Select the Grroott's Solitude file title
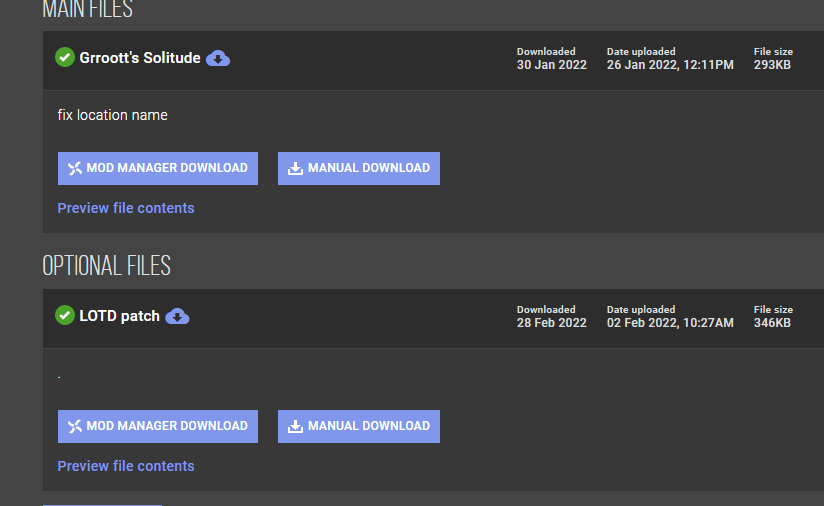The image size is (824, 506). pos(140,58)
